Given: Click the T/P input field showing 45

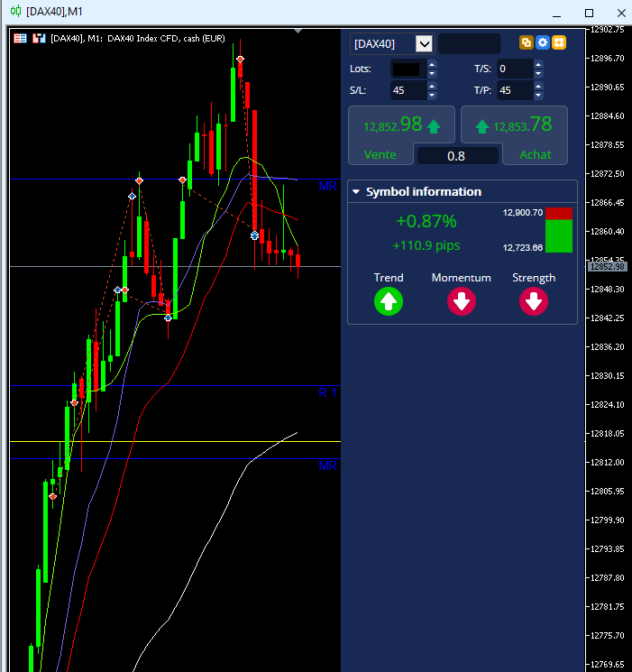Looking at the screenshot, I should [515, 90].
